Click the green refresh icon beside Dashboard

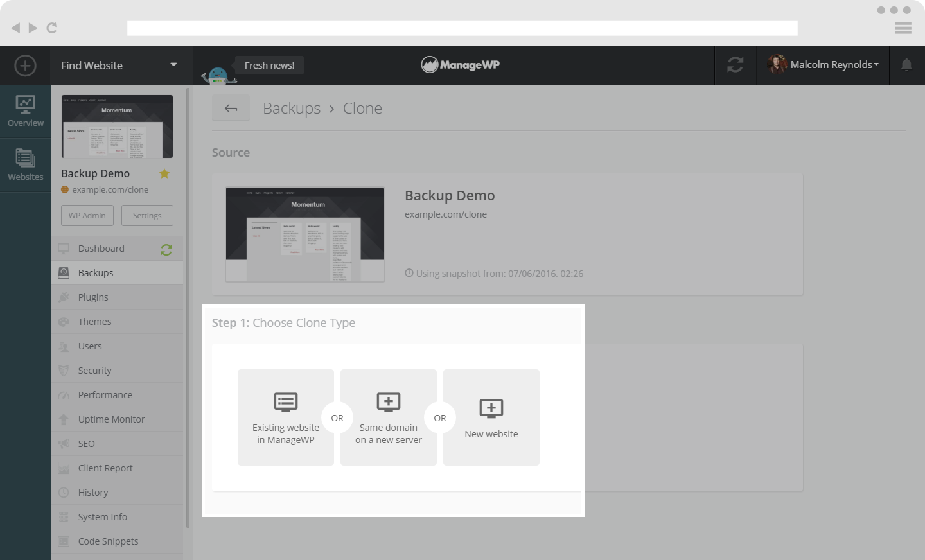[x=166, y=249]
